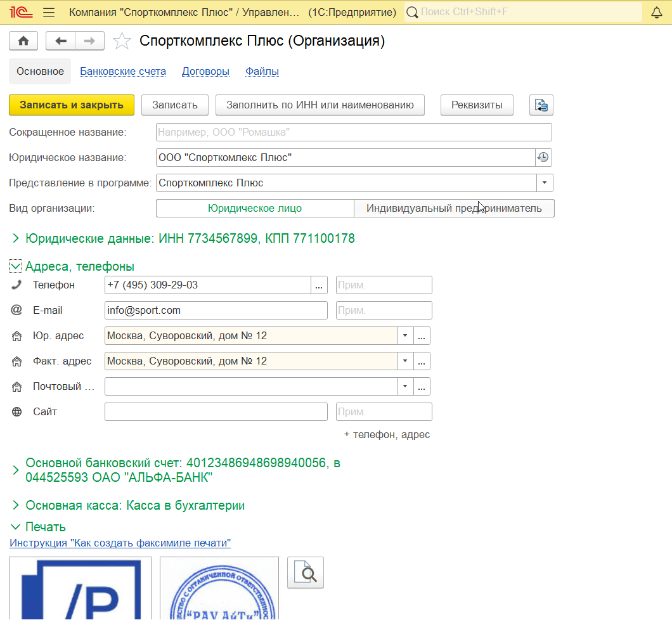672x620 pixels.
Task: Open the Договоры tab
Action: pyautogui.click(x=205, y=71)
